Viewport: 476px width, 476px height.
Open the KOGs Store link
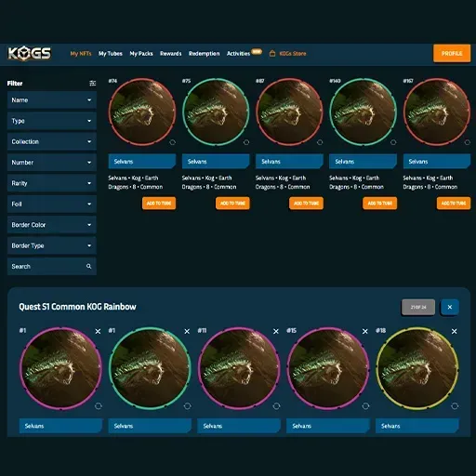[293, 54]
